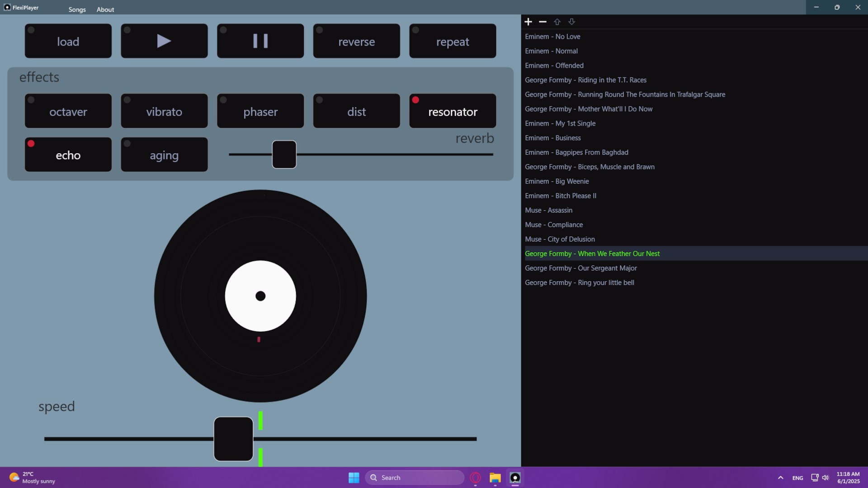Click the reverb slider handle
This screenshot has height=488, width=868.
tap(284, 155)
